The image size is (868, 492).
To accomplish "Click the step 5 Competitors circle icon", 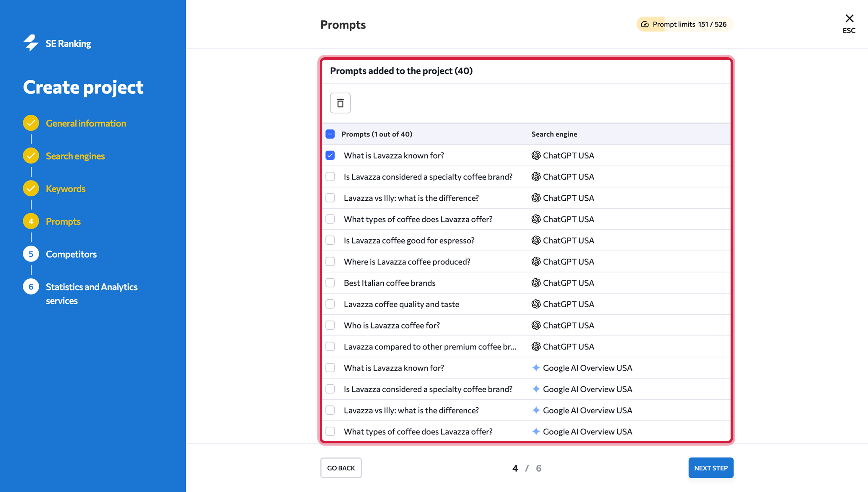I will (x=31, y=254).
